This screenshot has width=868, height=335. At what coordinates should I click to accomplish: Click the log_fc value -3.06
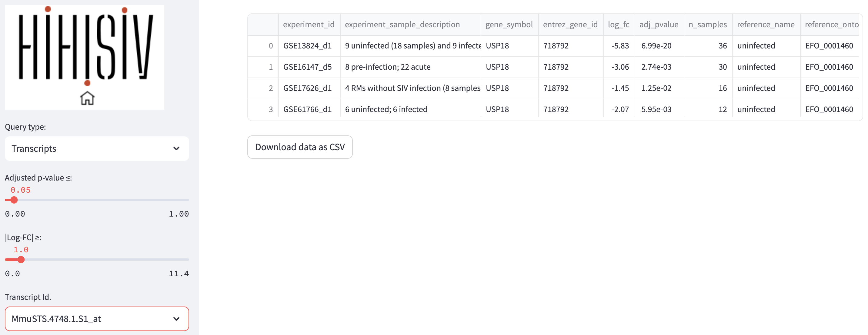click(x=619, y=67)
